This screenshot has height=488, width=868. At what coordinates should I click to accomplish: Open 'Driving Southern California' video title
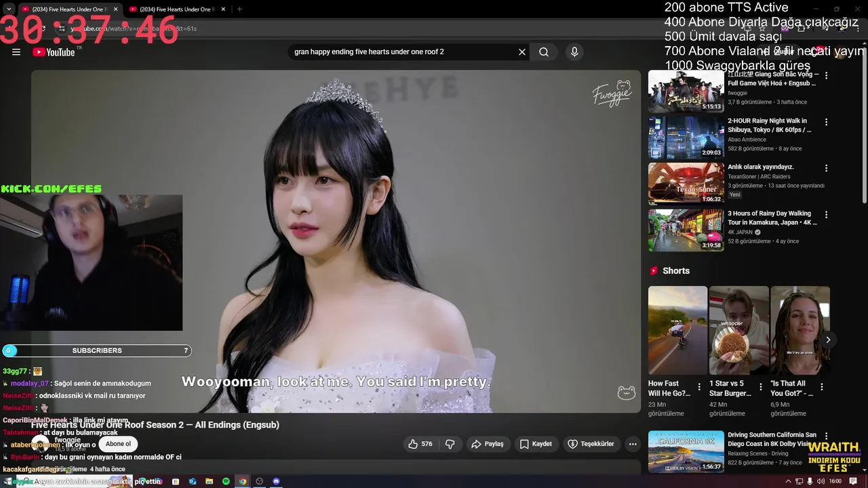pyautogui.click(x=772, y=439)
